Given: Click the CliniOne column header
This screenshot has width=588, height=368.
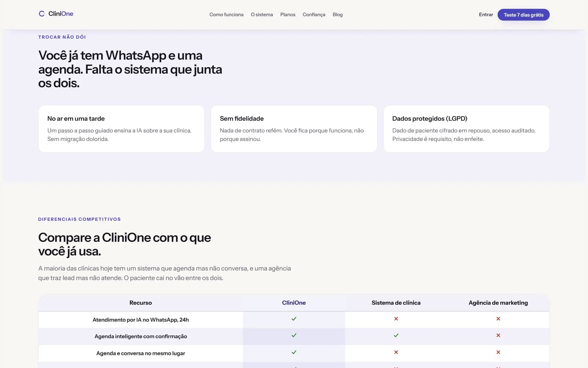Looking at the screenshot, I should click(x=294, y=303).
